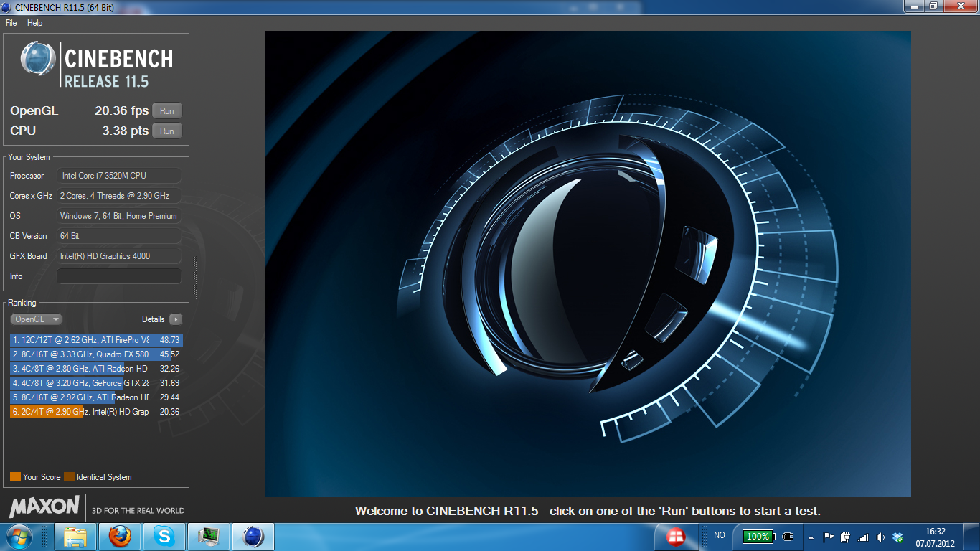Open the Action Center flag icon

click(828, 537)
